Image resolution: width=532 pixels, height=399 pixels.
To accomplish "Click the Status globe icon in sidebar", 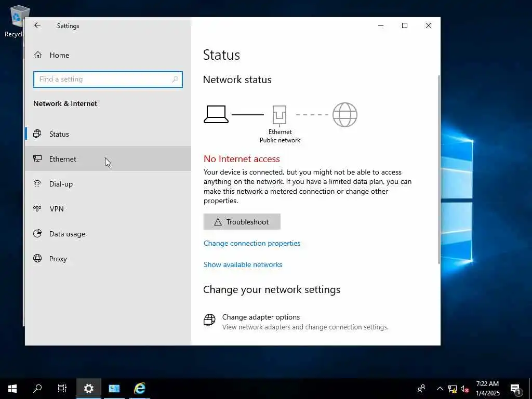I will (37, 134).
